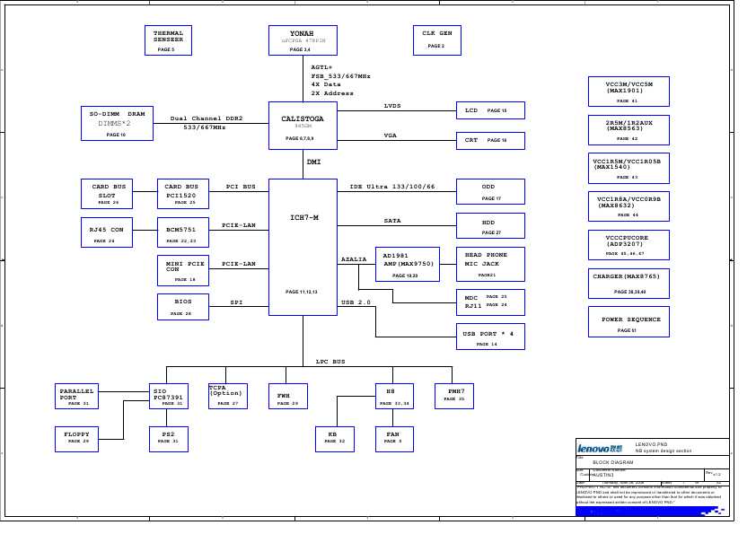Click the CARD BUS PCI1520 block

coord(183,194)
